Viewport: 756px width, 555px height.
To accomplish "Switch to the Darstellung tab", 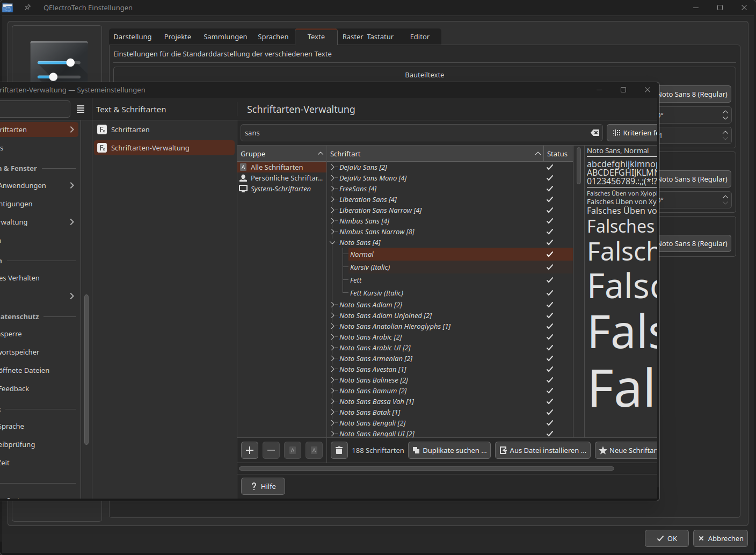I will click(132, 37).
